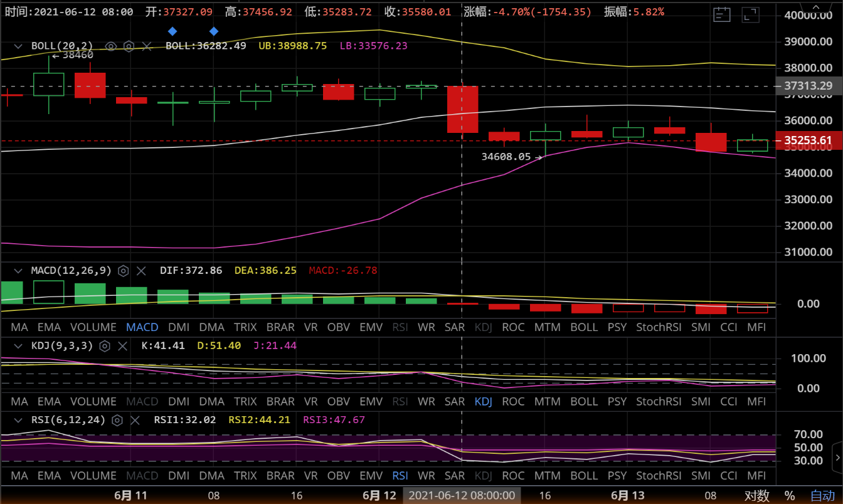
Task: Click the RSI(6,12,24) indicator name
Action: 68,420
